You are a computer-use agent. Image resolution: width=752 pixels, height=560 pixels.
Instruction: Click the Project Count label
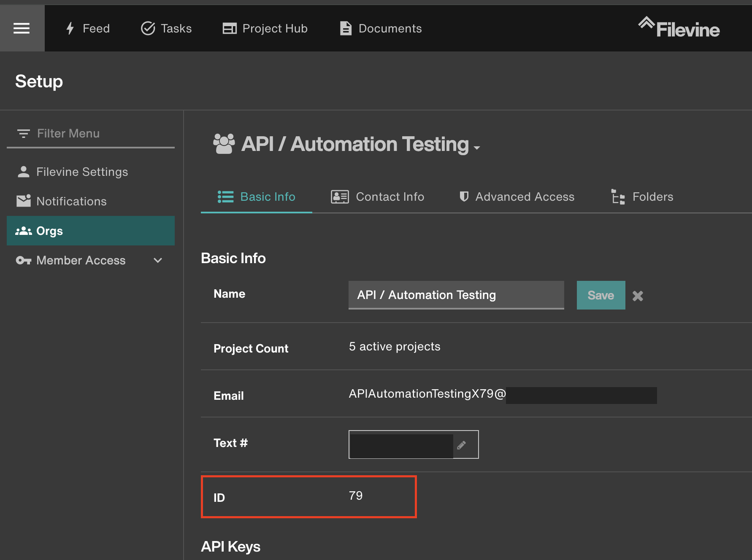(x=251, y=349)
